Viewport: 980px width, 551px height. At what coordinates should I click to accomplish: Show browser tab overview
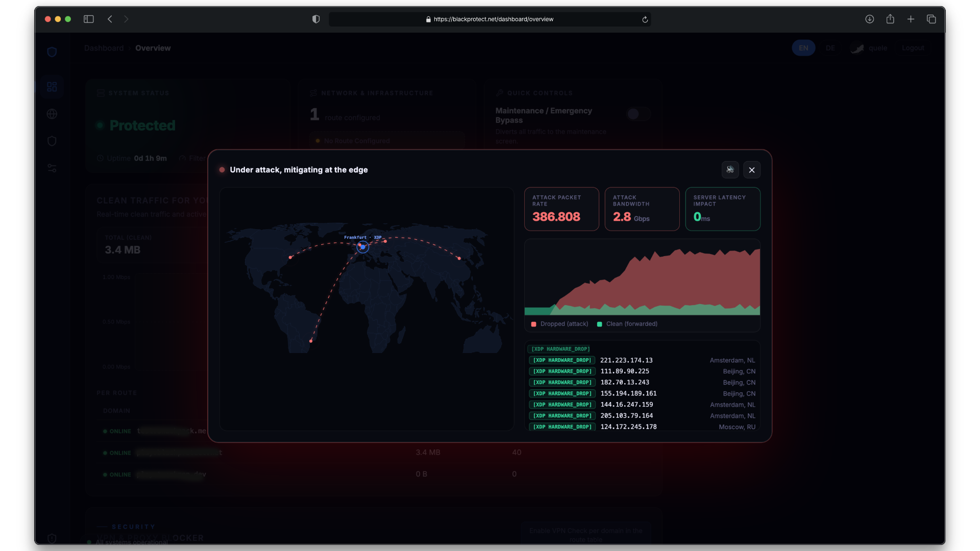(x=931, y=19)
